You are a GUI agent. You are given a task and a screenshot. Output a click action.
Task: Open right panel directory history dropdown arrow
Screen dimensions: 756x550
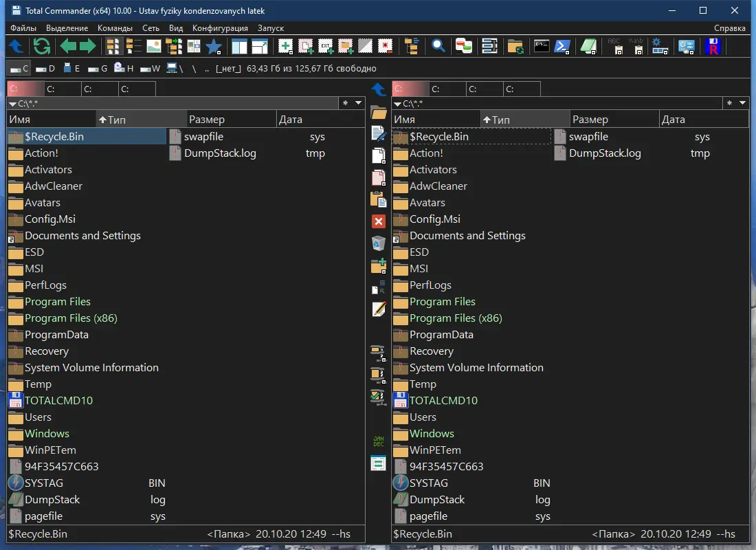tap(742, 102)
